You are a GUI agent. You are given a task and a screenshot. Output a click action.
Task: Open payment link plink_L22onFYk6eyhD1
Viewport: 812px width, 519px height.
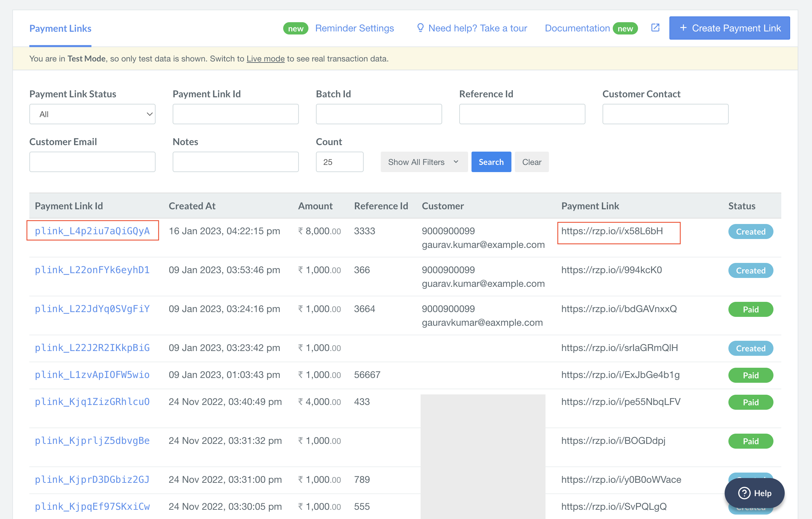[92, 270]
